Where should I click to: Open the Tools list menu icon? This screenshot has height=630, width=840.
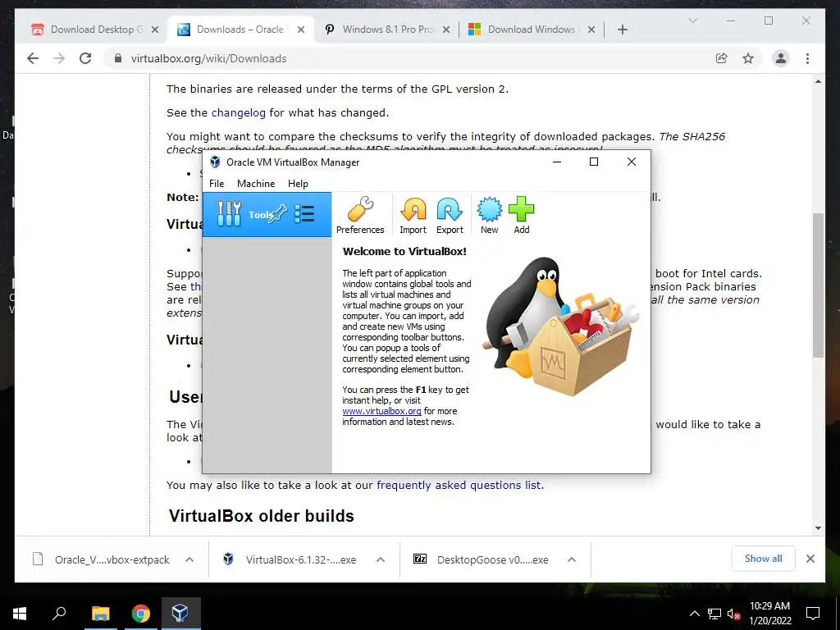304,214
